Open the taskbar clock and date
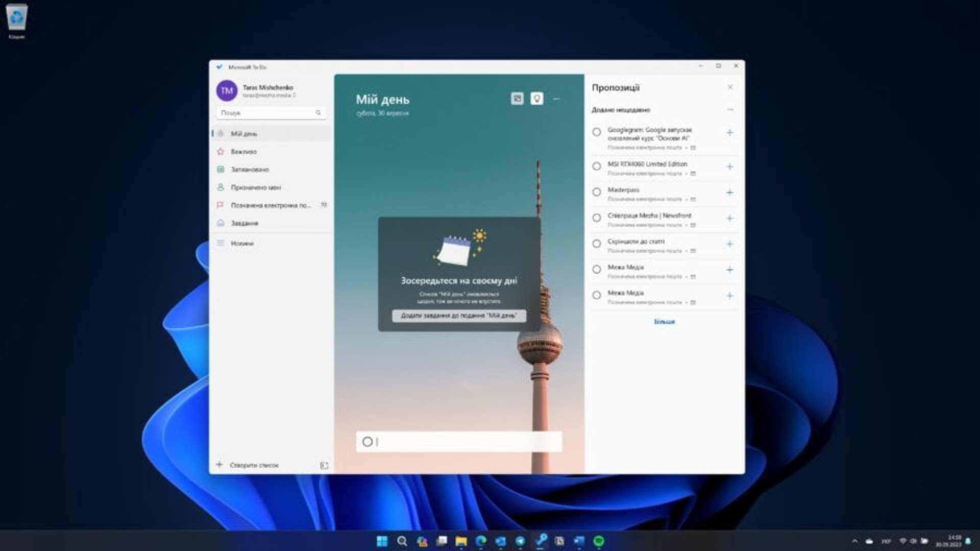The width and height of the screenshot is (980, 551). (x=948, y=541)
